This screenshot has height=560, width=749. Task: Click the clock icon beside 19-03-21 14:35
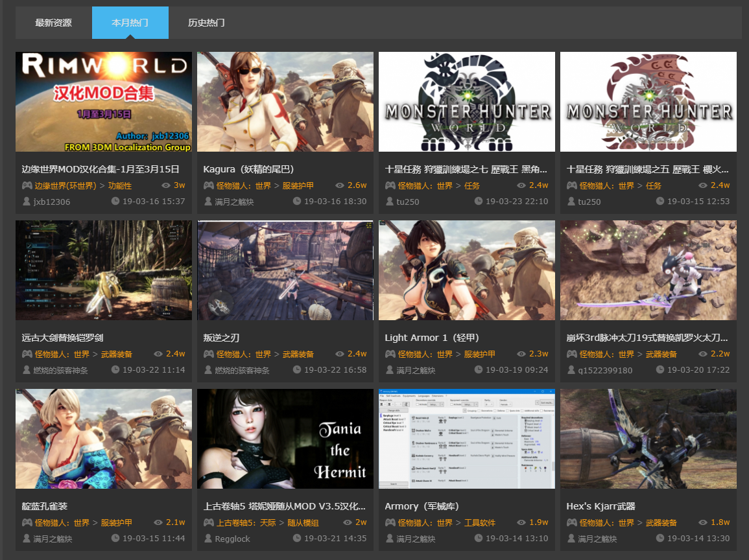[x=297, y=539]
